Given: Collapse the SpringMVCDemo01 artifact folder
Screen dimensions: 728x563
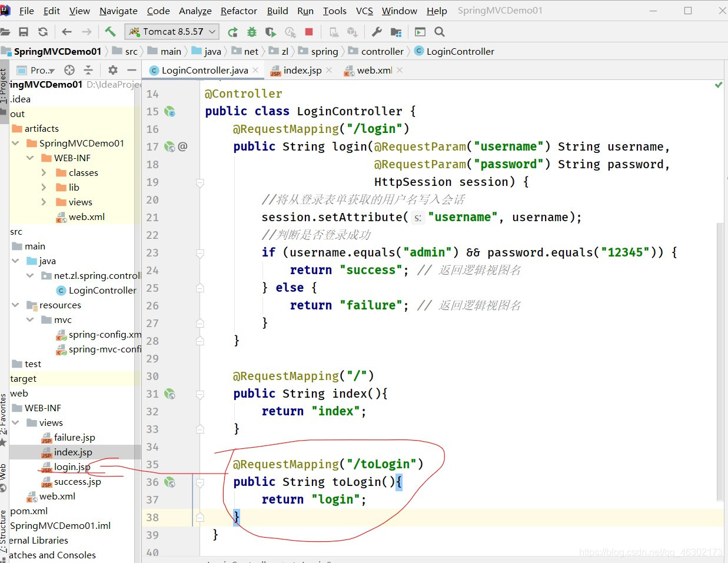Looking at the screenshot, I should 15,143.
